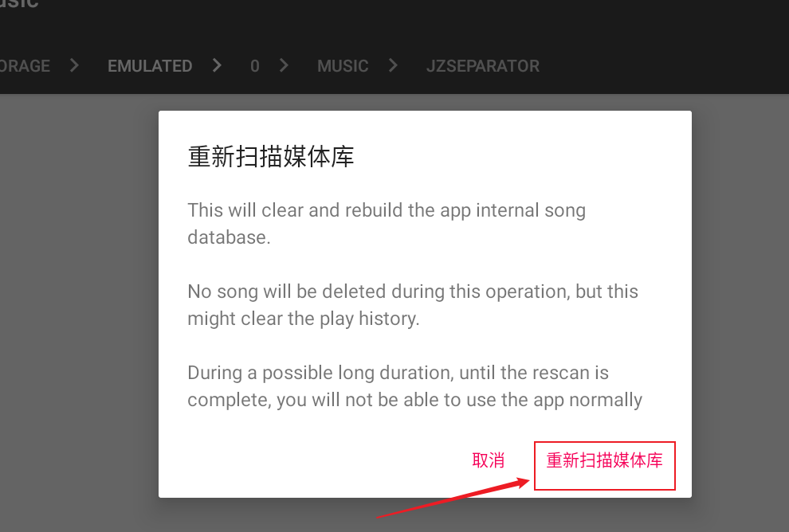Image resolution: width=789 pixels, height=532 pixels.
Task: Click the 'clear and rebuild' paragraph text
Action: tap(387, 224)
